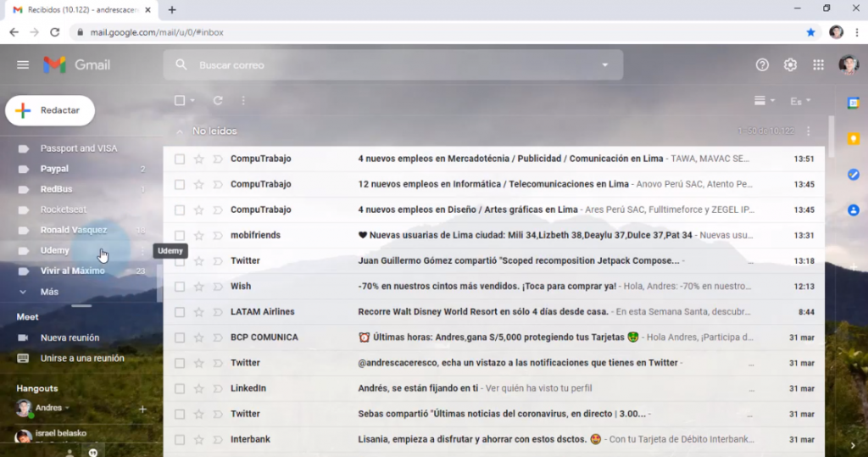Open the toolbar more options icon
This screenshot has height=457, width=868.
coord(243,101)
